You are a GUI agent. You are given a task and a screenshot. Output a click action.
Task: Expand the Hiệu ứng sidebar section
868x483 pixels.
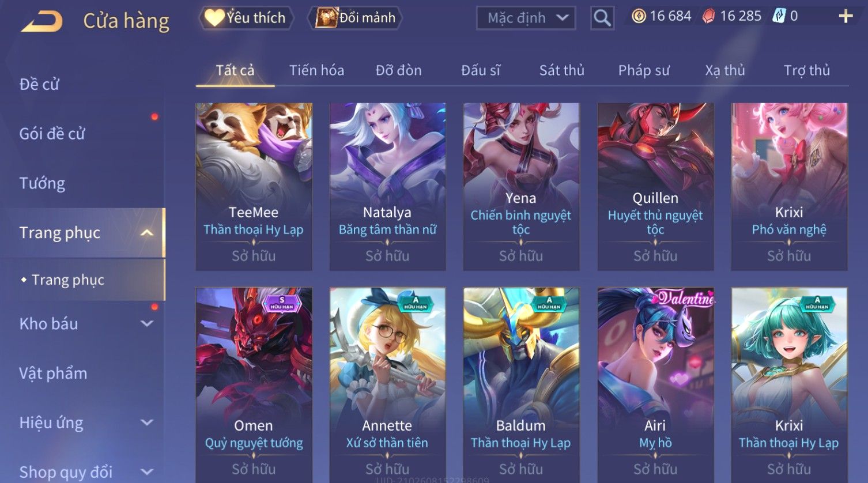(x=147, y=422)
